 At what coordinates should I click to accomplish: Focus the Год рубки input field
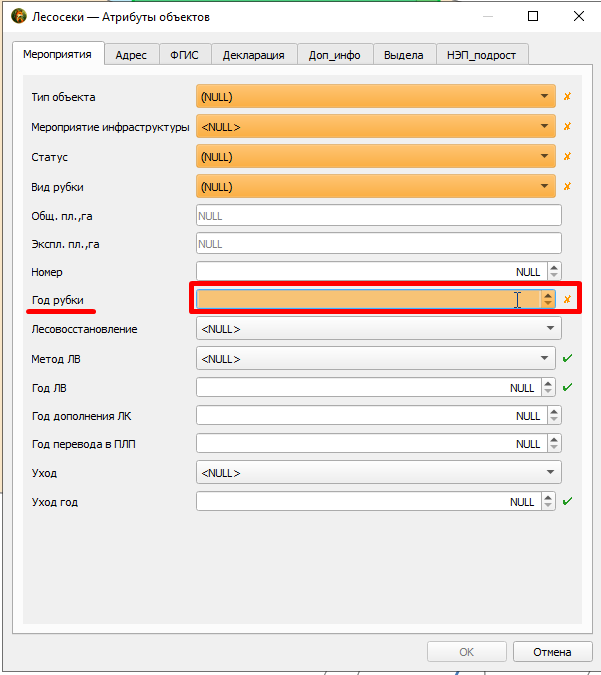click(369, 299)
